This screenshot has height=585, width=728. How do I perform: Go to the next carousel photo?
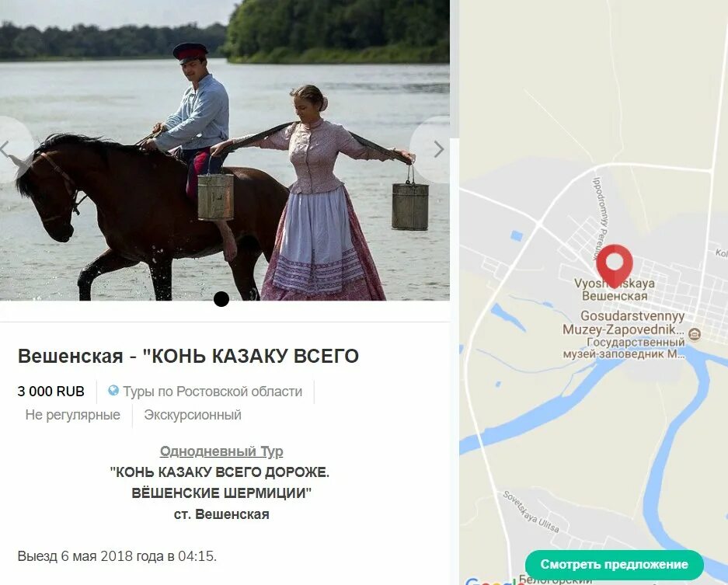[438, 149]
